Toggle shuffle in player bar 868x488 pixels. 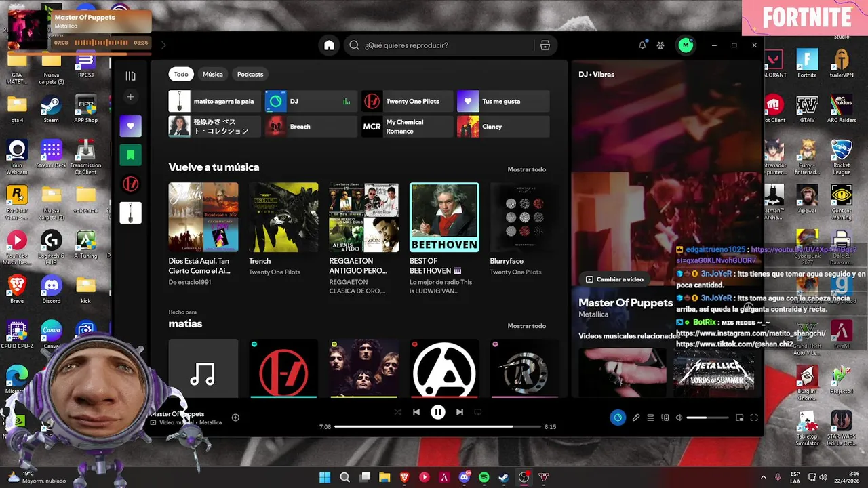coord(397,412)
